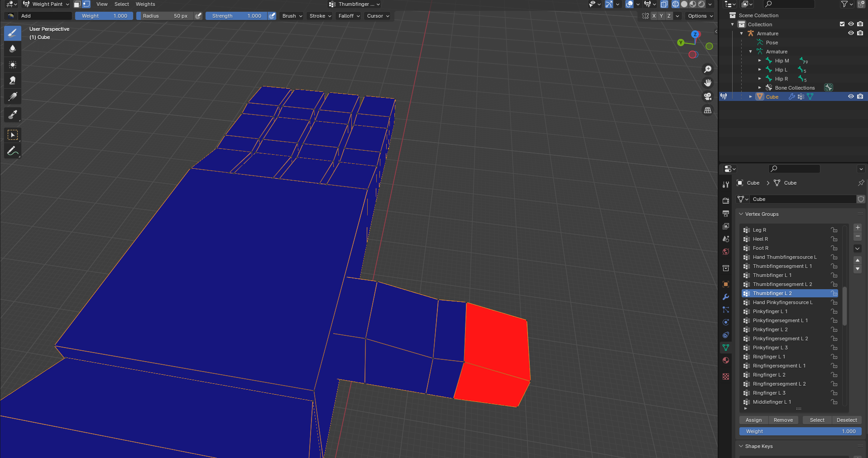Image resolution: width=868 pixels, height=458 pixels.
Task: Click Select vertex group button
Action: [x=817, y=420]
